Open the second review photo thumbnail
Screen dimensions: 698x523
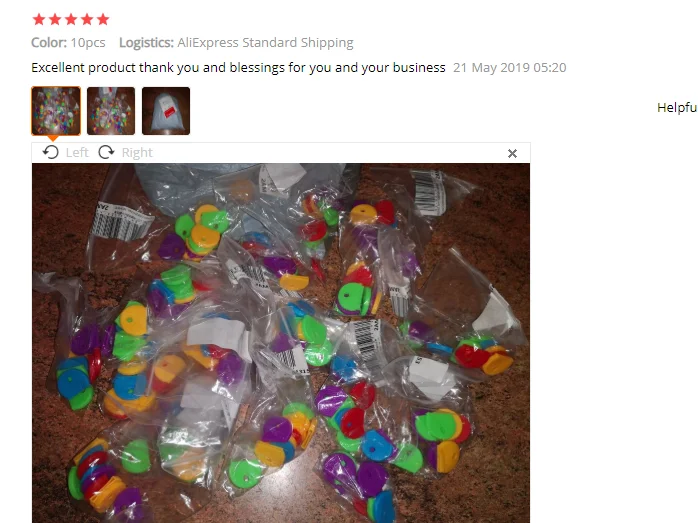point(111,111)
